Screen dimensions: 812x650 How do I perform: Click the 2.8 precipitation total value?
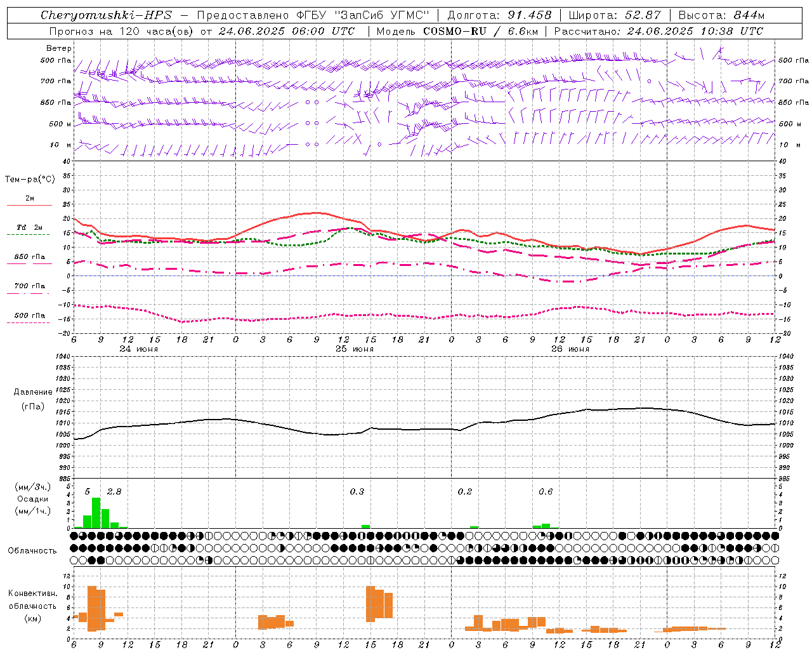click(x=114, y=491)
